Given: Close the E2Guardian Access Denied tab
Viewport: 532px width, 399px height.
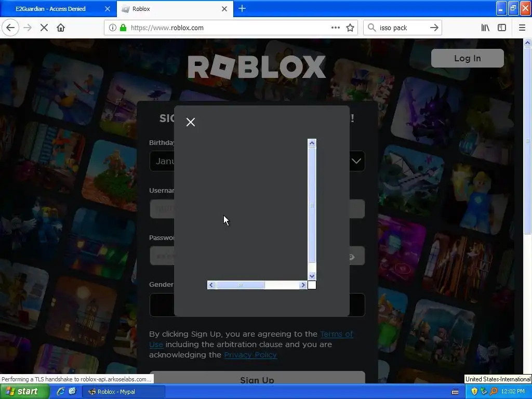Looking at the screenshot, I should coord(108,9).
